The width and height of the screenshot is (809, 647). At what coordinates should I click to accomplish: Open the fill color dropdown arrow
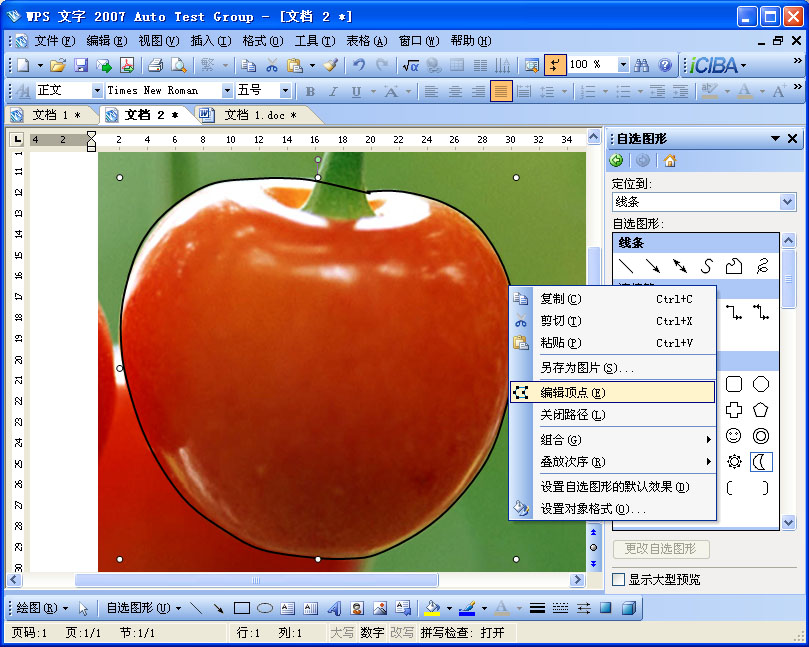click(448, 607)
